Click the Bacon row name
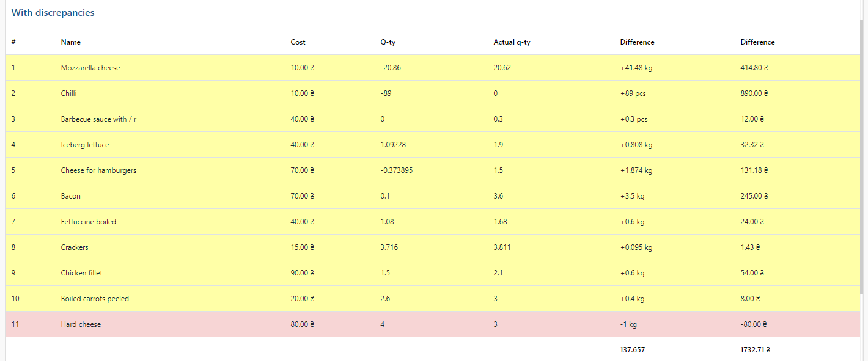Screen dimensions: 868x361 pyautogui.click(x=70, y=196)
